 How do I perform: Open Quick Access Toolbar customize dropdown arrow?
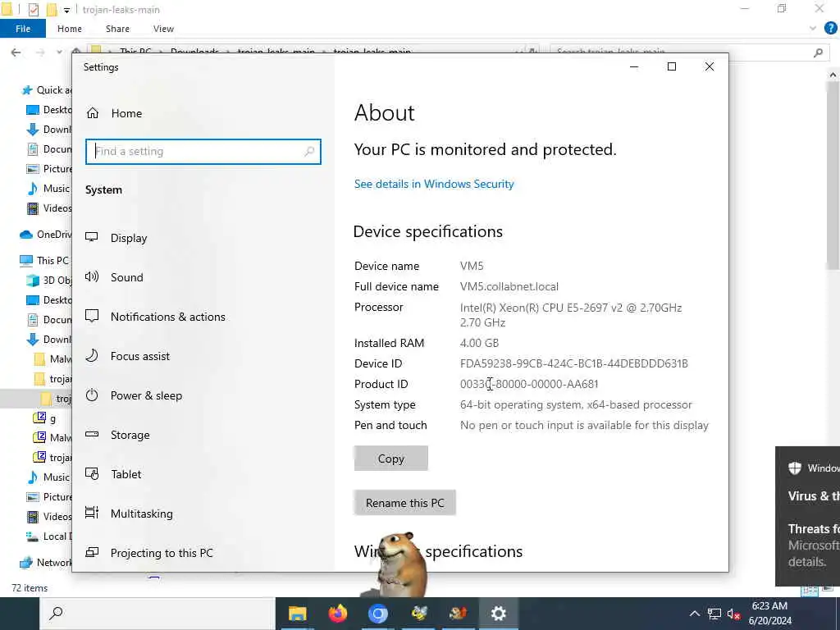coord(66,10)
